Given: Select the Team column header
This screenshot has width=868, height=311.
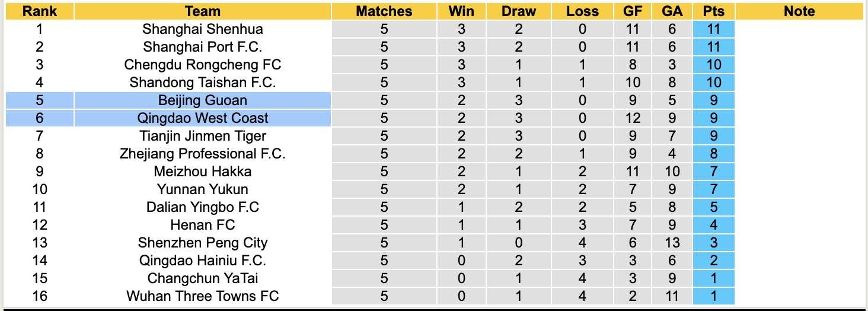Looking at the screenshot, I should click(x=203, y=11).
